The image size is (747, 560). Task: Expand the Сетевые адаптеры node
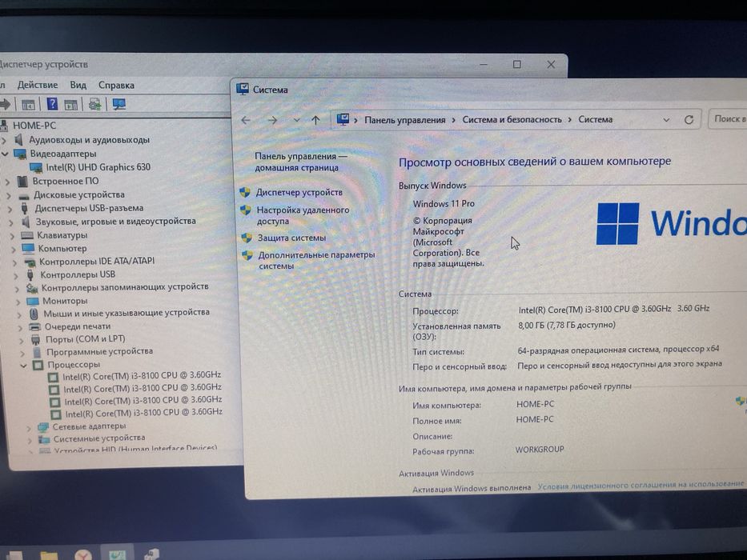point(29,427)
